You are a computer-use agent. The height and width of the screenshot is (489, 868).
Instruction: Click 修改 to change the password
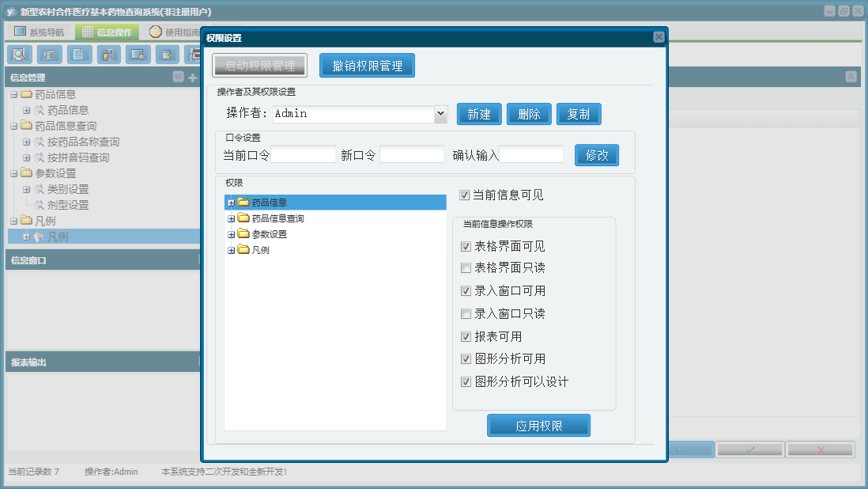pyautogui.click(x=597, y=155)
